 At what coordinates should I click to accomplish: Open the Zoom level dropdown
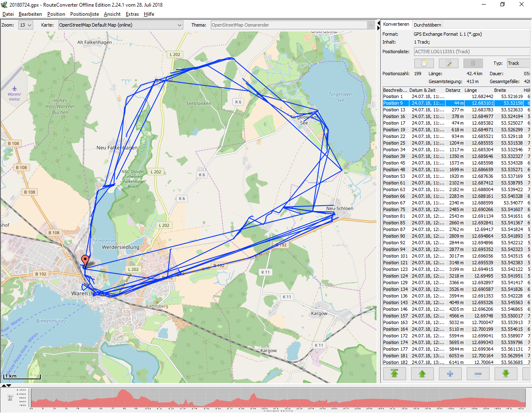click(26, 25)
